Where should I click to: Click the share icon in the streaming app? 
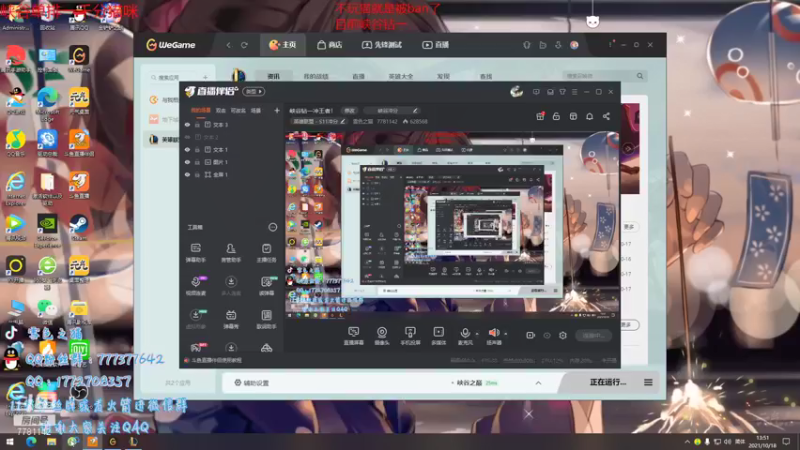tap(606, 116)
